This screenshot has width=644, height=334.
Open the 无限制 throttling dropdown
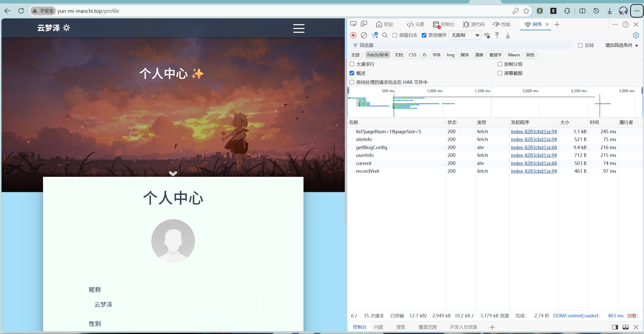tap(465, 35)
